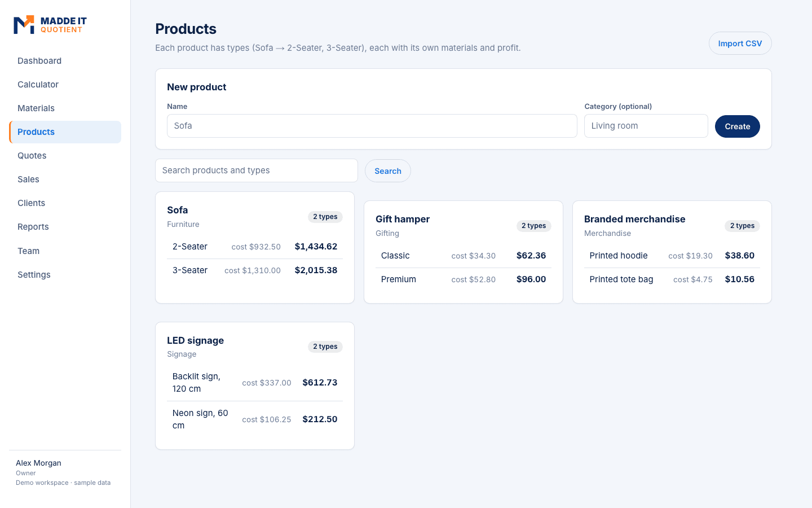812x508 pixels.
Task: Click the Madde It Quotient logo
Action: coord(50,25)
